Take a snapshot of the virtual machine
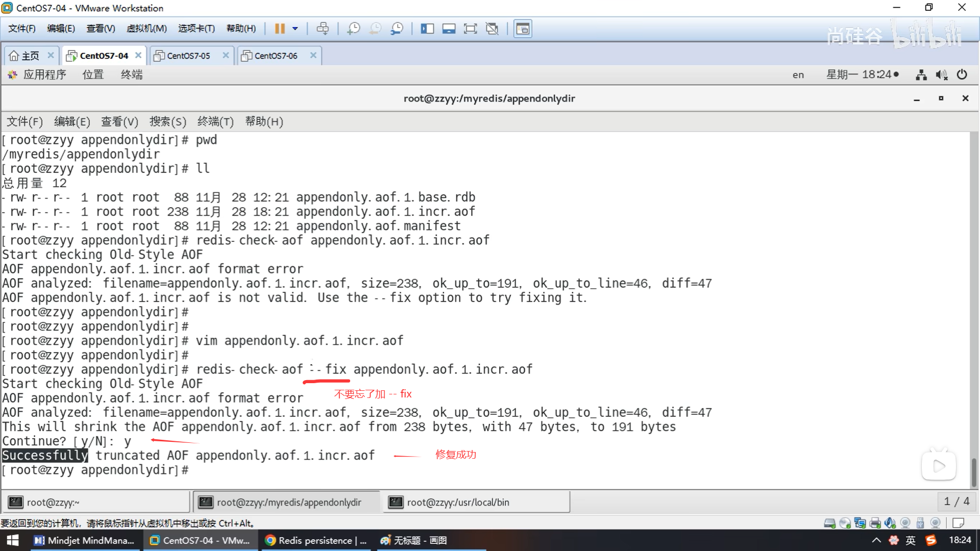 tap(353, 29)
